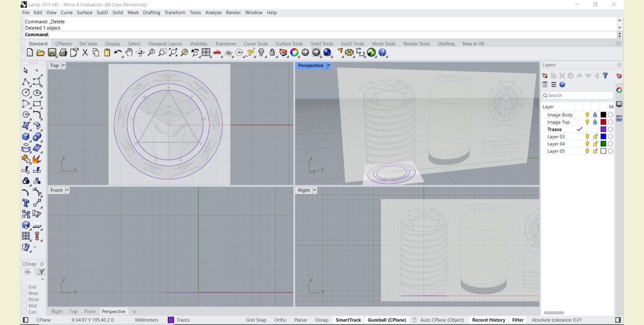Click the layer Filter funnel icon

coord(605,76)
